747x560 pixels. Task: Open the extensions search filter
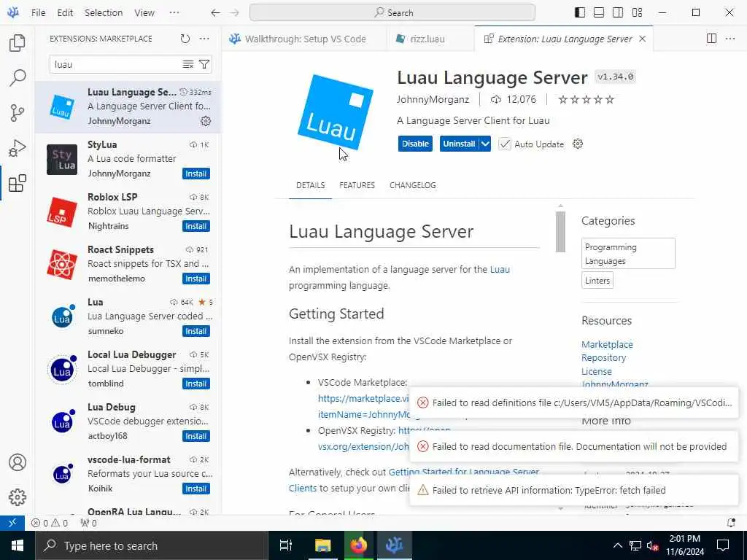click(x=204, y=64)
